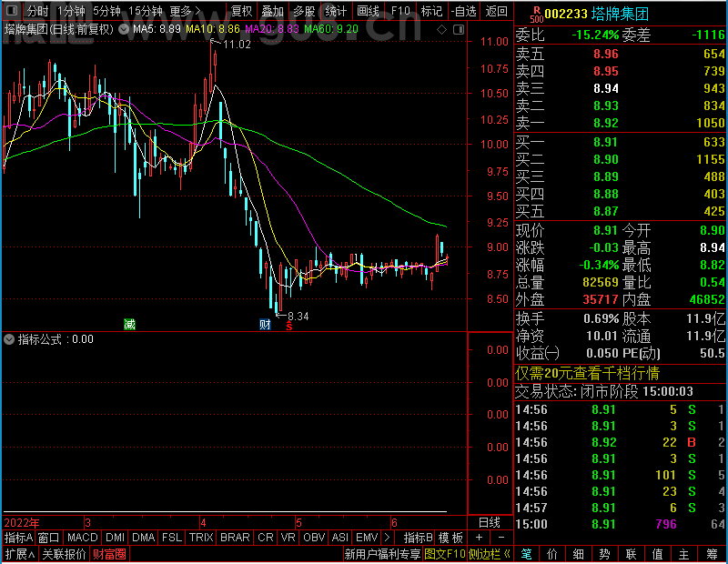Open the 指标公式 dropdown circle
The image size is (728, 564).
(9, 339)
